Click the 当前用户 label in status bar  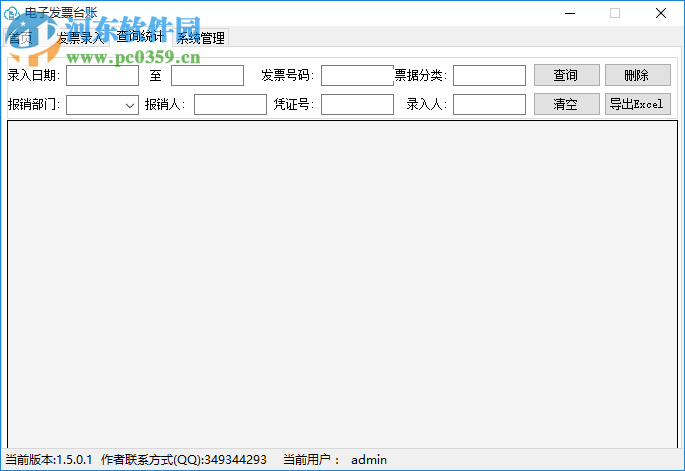coord(311,460)
